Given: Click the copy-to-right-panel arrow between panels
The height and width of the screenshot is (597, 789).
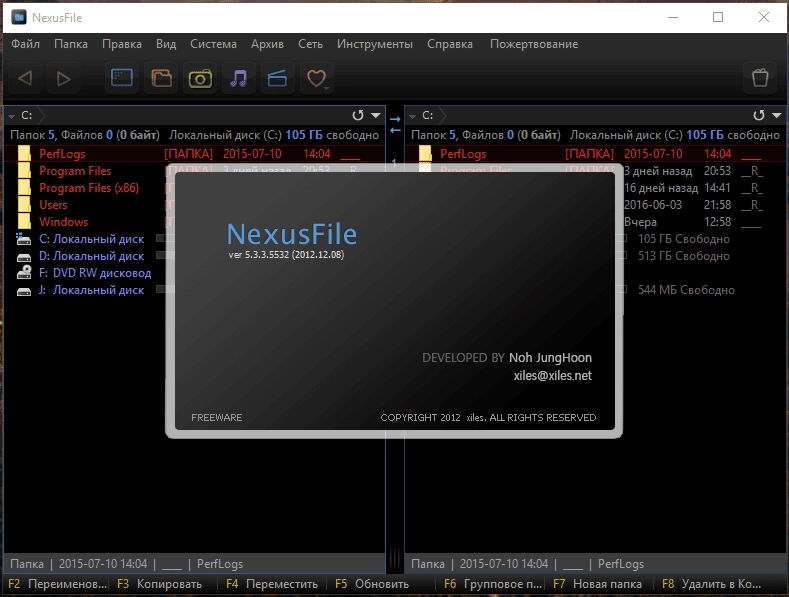Looking at the screenshot, I should click(395, 120).
